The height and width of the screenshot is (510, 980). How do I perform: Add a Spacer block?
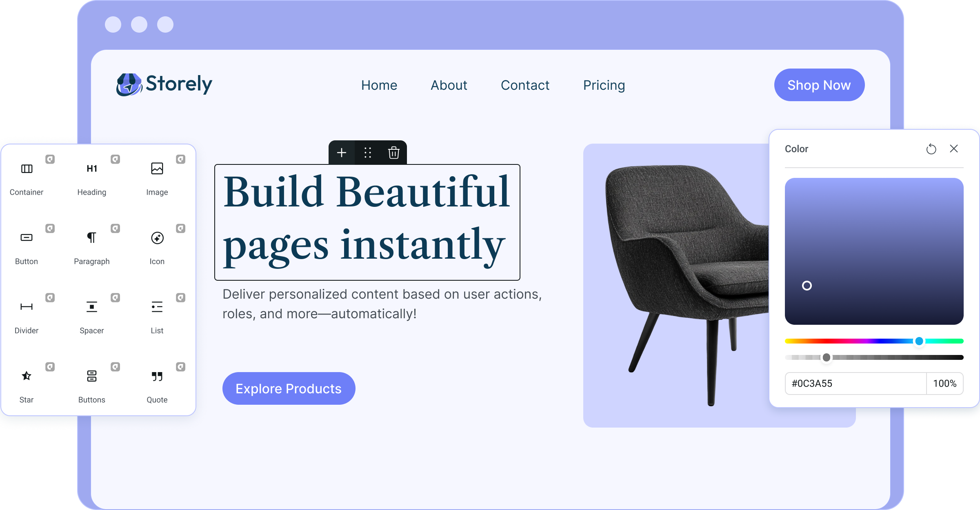click(92, 307)
